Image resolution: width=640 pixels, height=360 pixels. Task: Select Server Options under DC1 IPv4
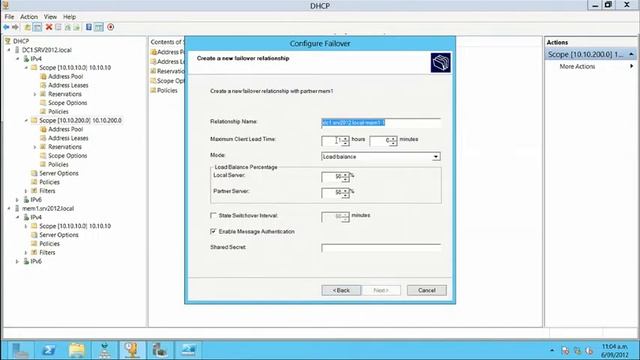[59, 173]
